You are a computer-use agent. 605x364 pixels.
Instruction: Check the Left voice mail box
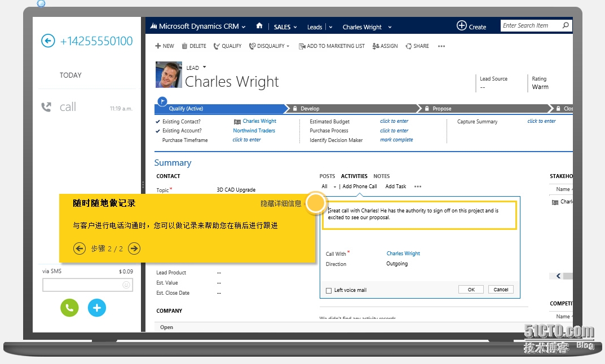click(x=329, y=290)
